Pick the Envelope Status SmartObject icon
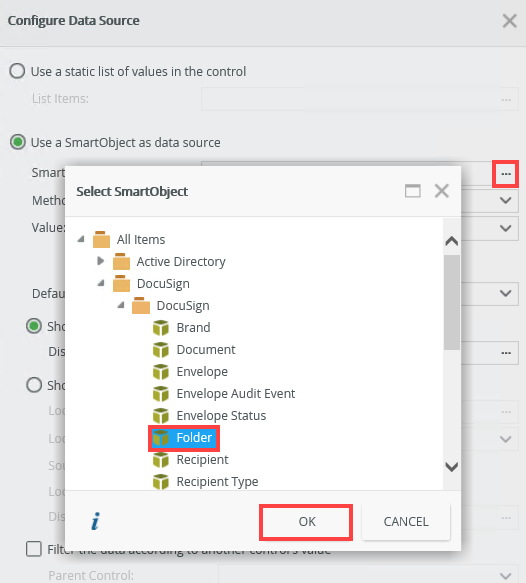This screenshot has height=583, width=526. click(x=161, y=415)
